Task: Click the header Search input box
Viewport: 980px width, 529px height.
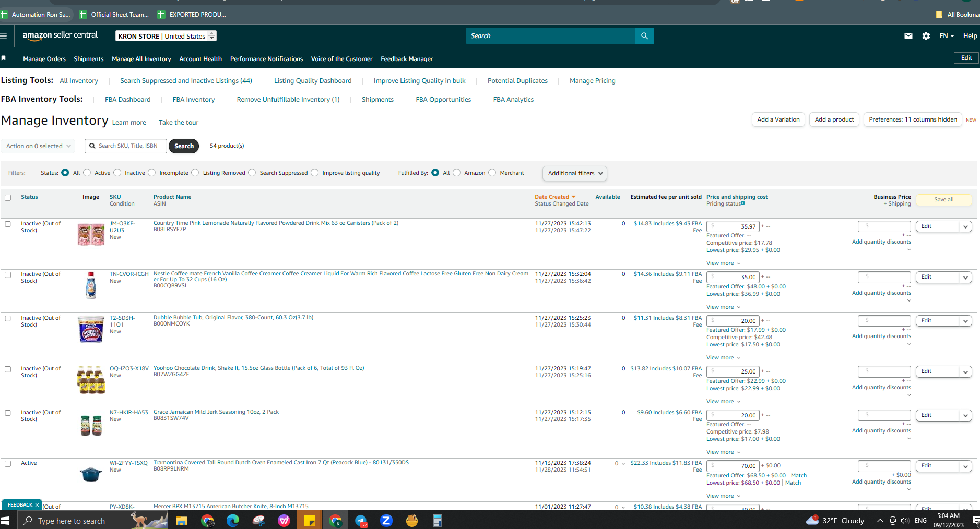Action: pyautogui.click(x=551, y=36)
